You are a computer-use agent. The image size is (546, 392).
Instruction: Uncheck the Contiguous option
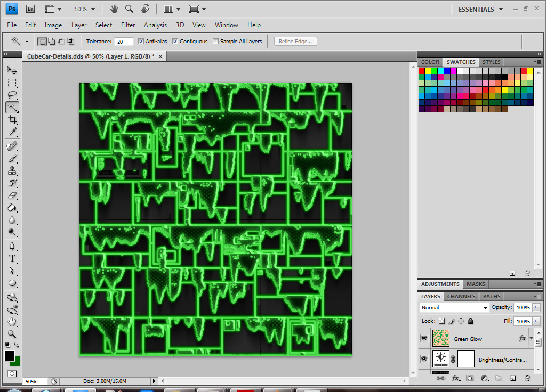pos(175,42)
